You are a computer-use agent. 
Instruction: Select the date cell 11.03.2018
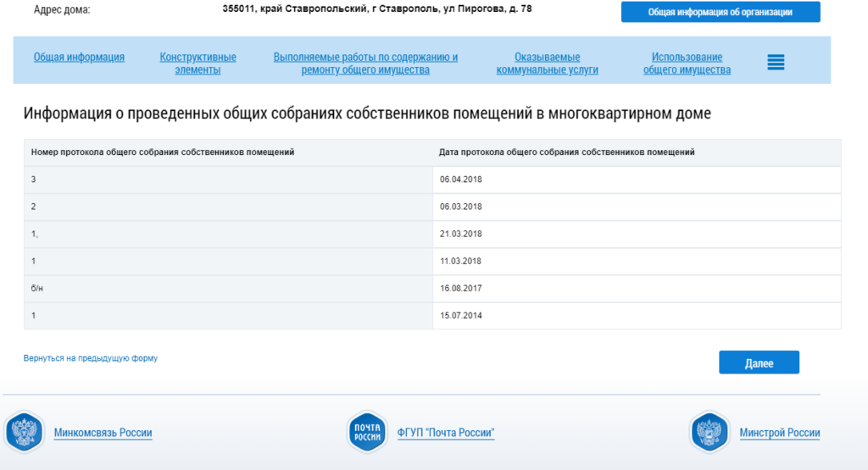click(637, 261)
